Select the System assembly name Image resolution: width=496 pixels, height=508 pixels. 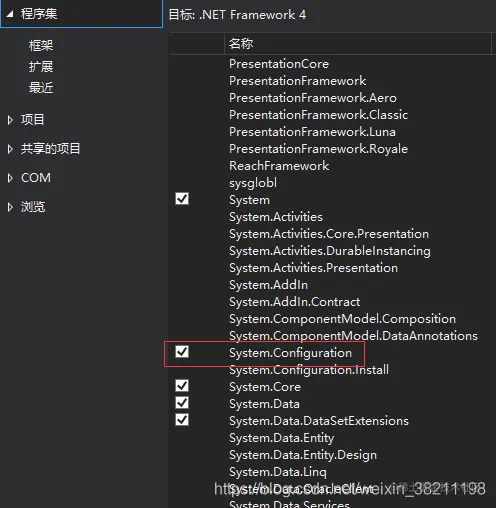(250, 200)
